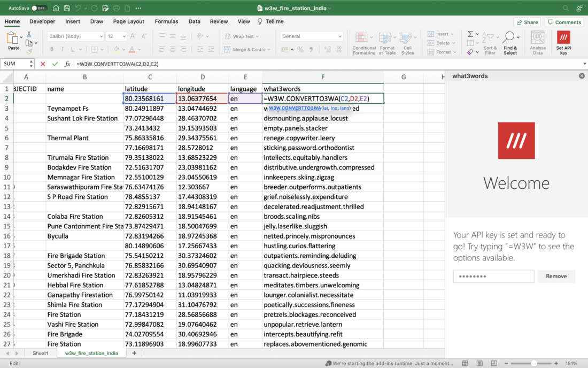Screen dimensions: 588x368
Task: Select cell Thermal Plant
Action: click(x=85, y=138)
